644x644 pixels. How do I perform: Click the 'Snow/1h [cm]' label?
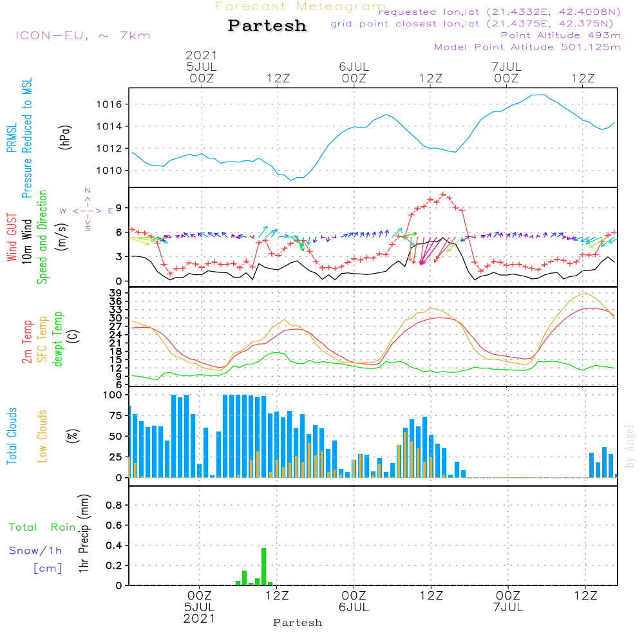35,559
